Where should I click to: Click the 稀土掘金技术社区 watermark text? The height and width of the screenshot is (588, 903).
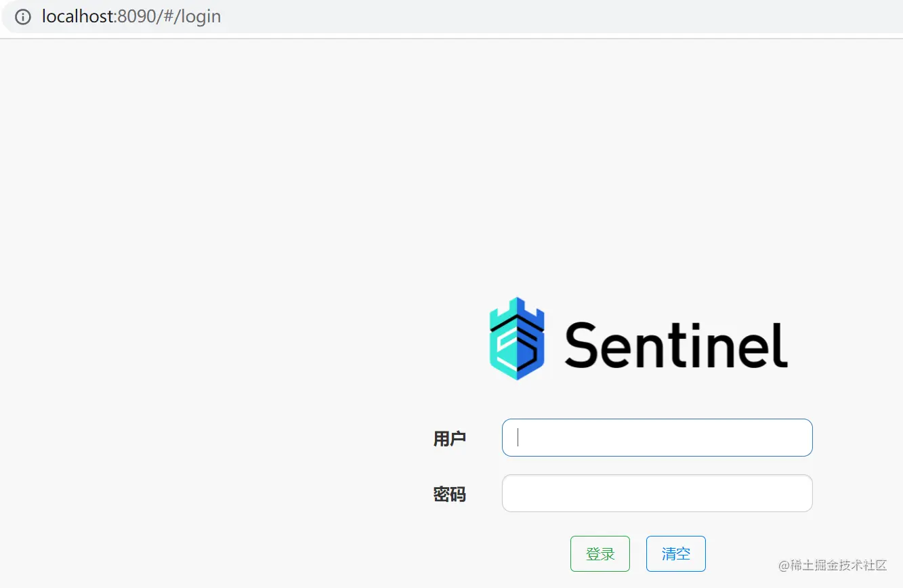point(839,565)
